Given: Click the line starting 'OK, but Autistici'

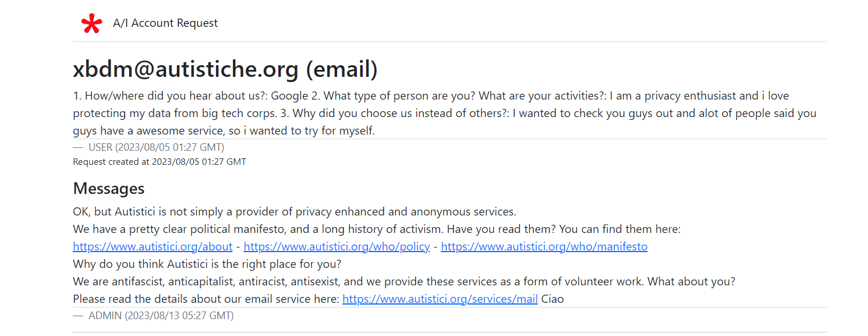Looking at the screenshot, I should (x=295, y=211).
